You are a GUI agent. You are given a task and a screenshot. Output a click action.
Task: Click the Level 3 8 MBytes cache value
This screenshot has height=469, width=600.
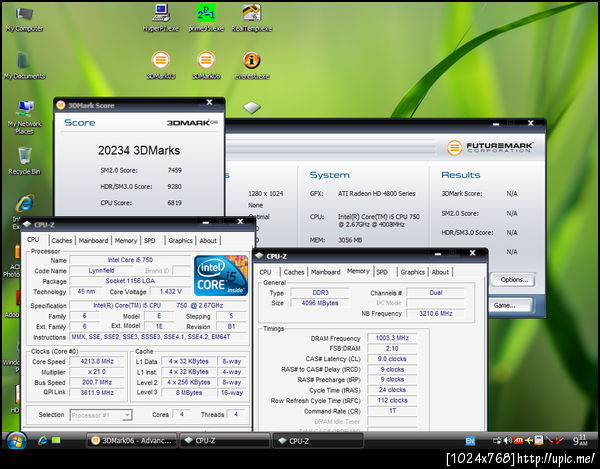click(189, 392)
